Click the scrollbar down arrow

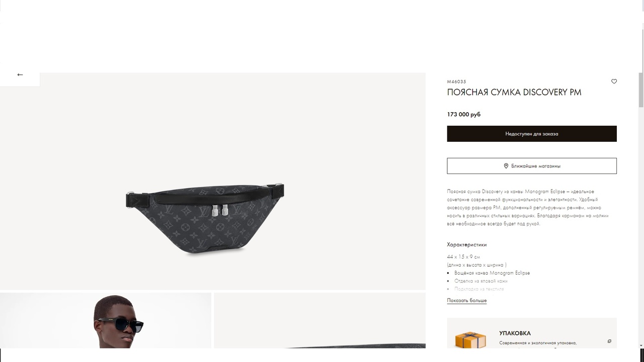641,345
